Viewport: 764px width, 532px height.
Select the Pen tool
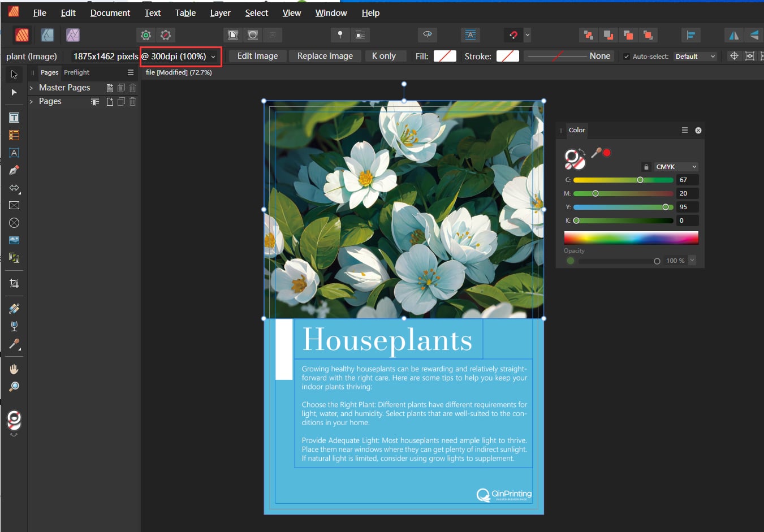(x=14, y=170)
